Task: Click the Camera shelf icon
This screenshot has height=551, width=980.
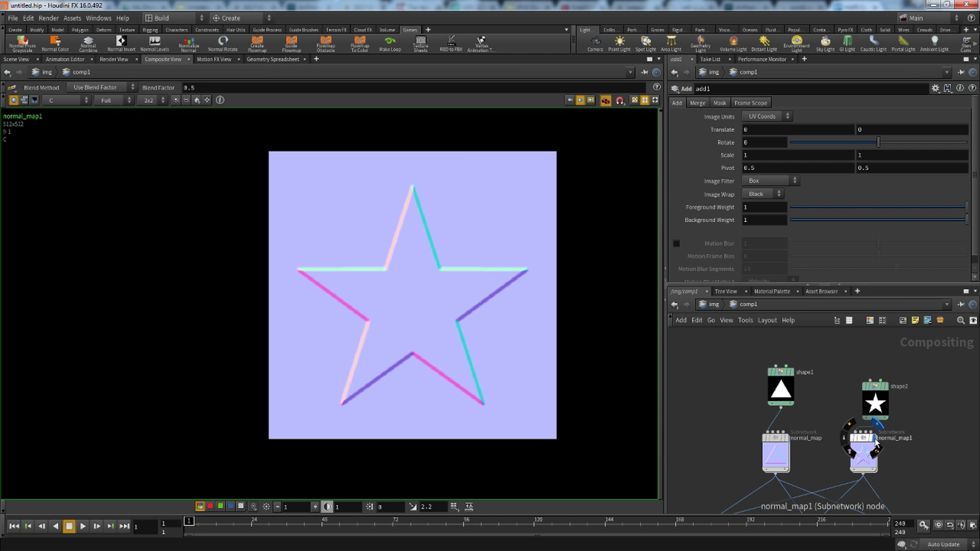Action: [x=595, y=43]
